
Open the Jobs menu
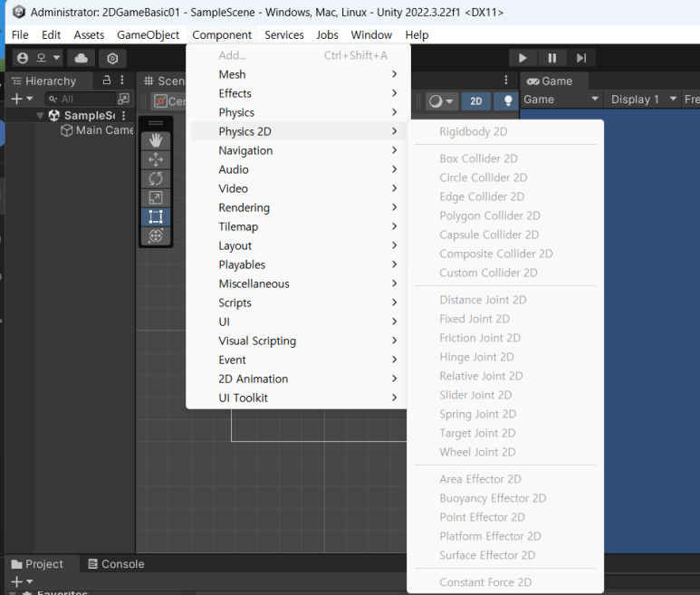(327, 34)
